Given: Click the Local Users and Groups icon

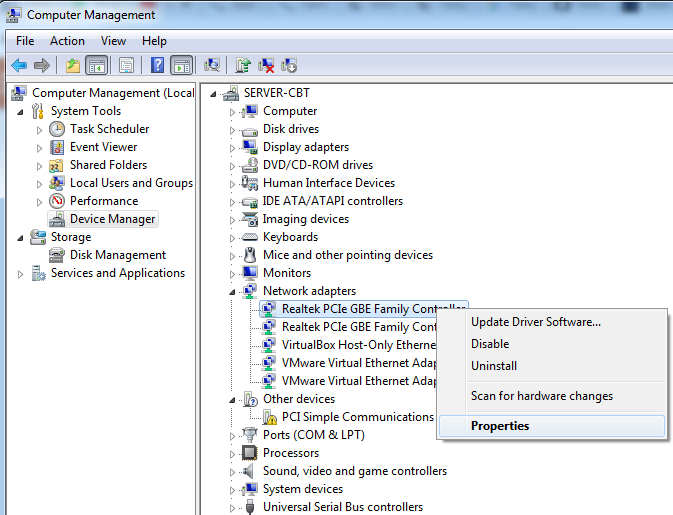Looking at the screenshot, I should (57, 183).
